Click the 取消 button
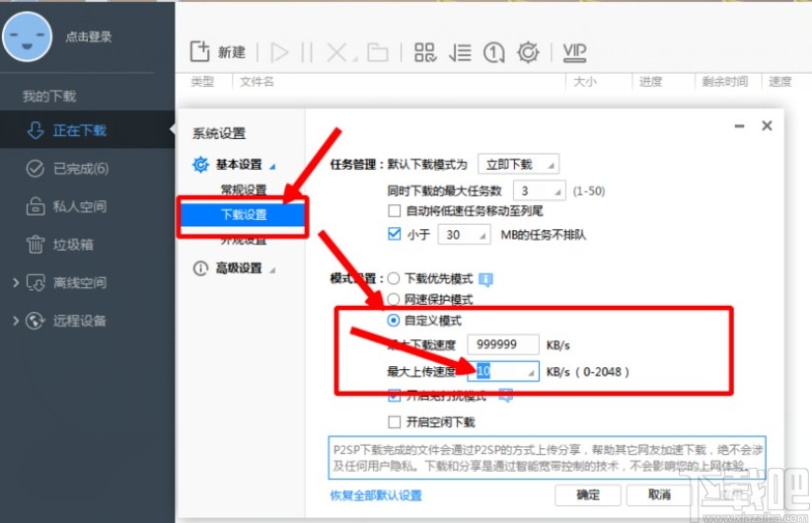This screenshot has height=523, width=812. coord(659,495)
